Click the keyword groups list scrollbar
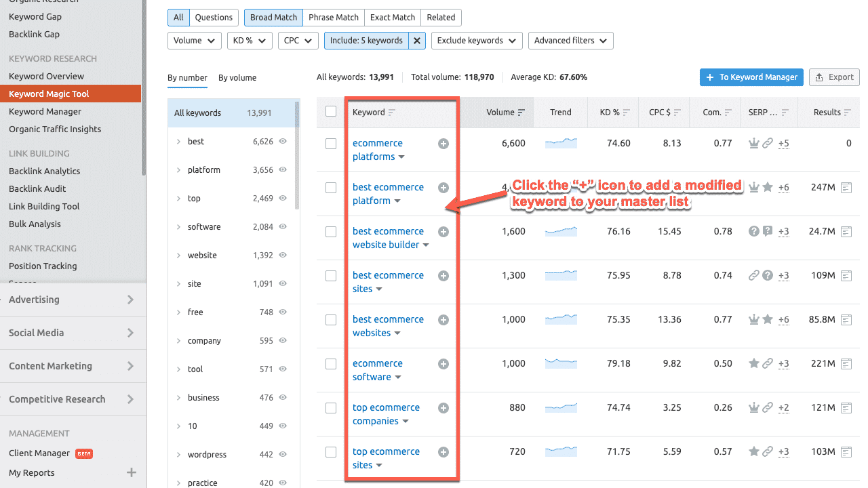Viewport: 868px width, 488px height. 297,156
